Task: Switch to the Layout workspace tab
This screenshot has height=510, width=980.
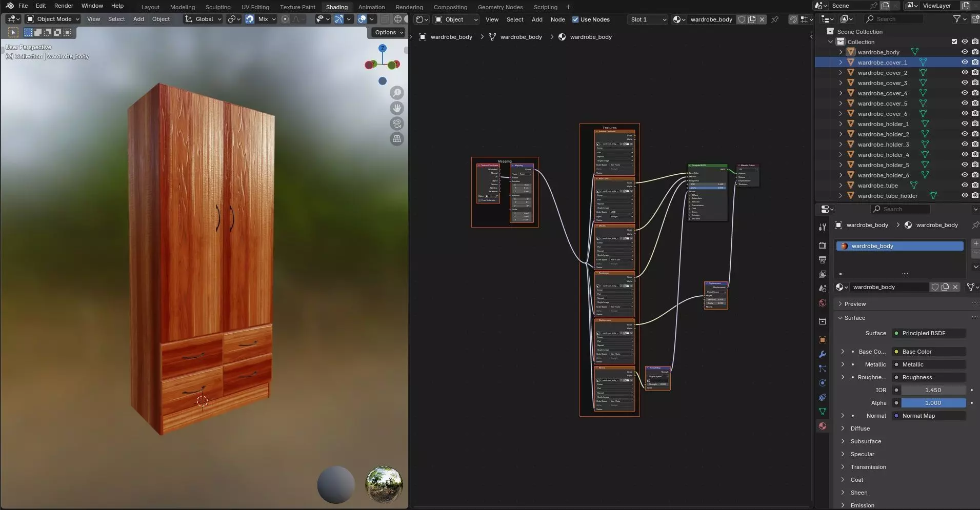Action: tap(150, 7)
